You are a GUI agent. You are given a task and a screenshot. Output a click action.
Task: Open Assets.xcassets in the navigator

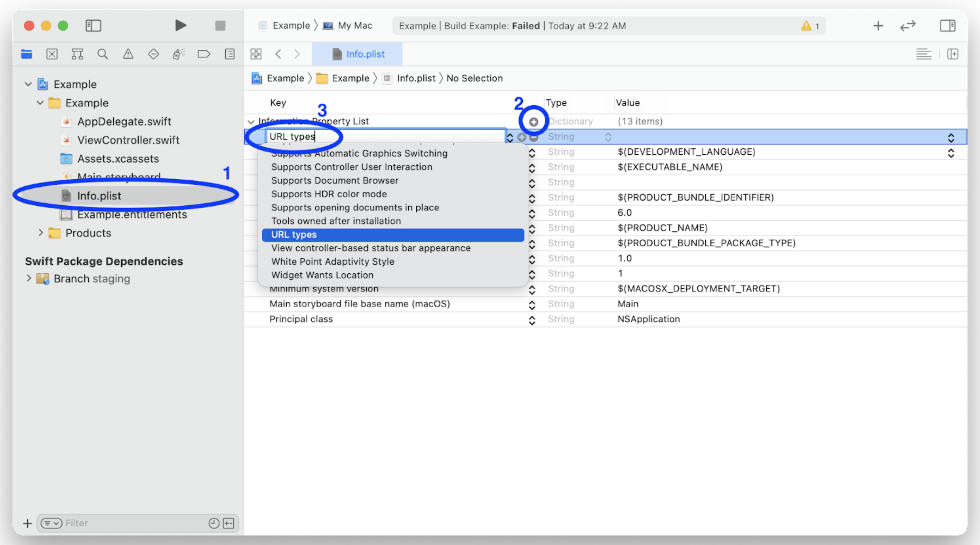(x=118, y=158)
